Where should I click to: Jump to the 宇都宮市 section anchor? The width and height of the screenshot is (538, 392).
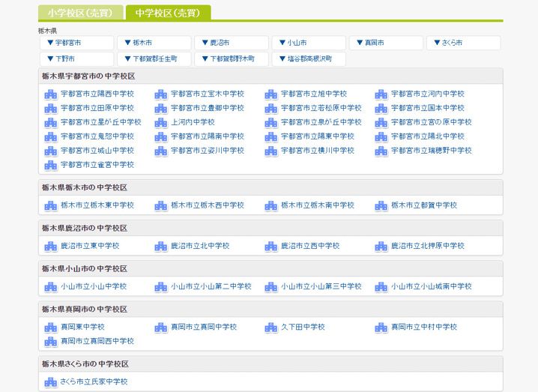tap(76, 43)
